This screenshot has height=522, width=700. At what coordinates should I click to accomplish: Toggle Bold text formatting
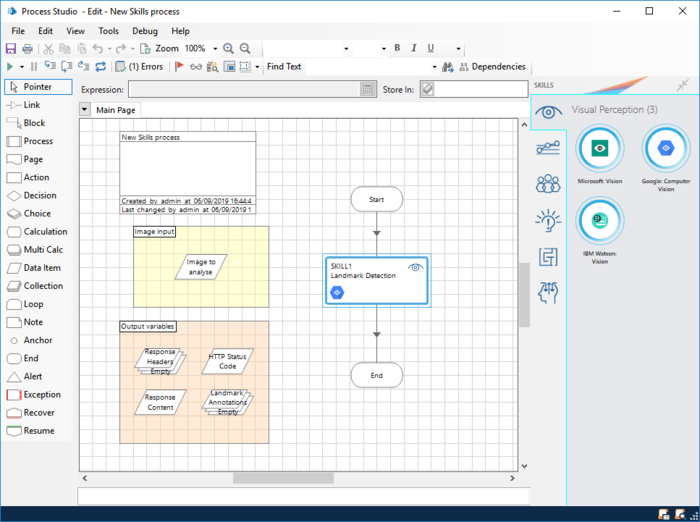tap(397, 48)
